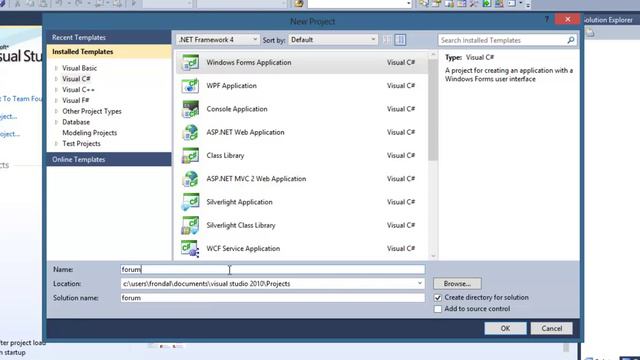640x360 pixels.
Task: Select the Class Library template icon
Action: coord(190,156)
